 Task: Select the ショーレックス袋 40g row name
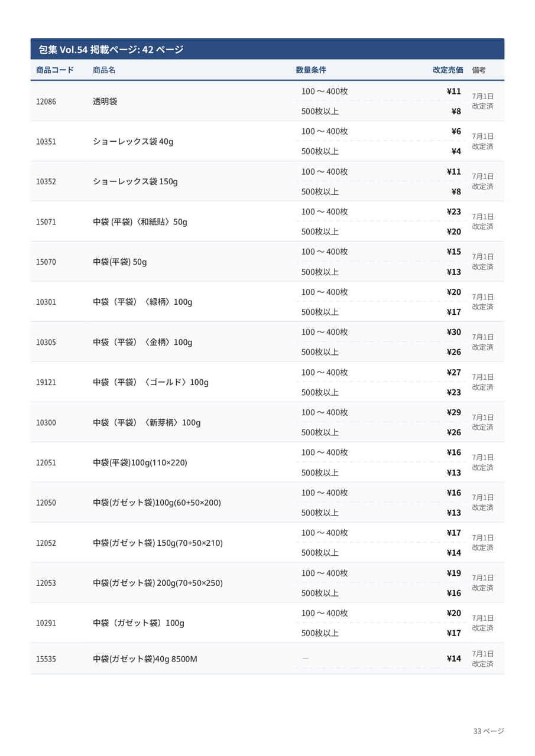coord(133,142)
